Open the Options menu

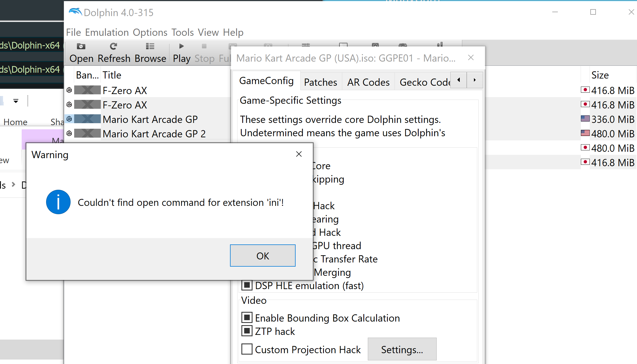pos(150,32)
